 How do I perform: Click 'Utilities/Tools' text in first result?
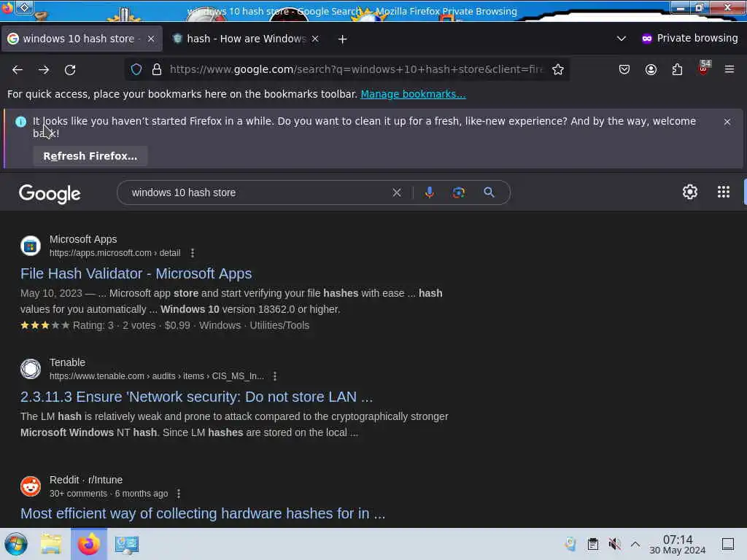279,325
